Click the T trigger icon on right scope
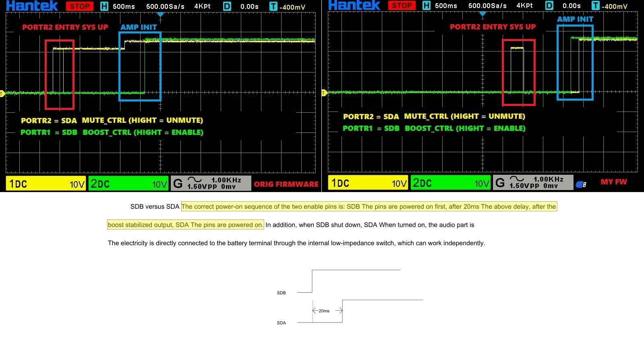 (x=596, y=6)
